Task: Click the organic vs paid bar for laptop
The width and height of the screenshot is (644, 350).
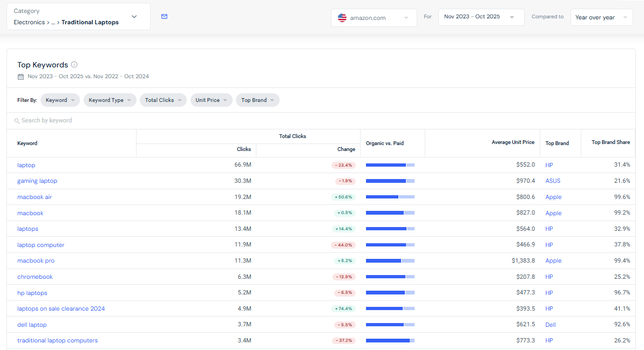Action: point(390,165)
